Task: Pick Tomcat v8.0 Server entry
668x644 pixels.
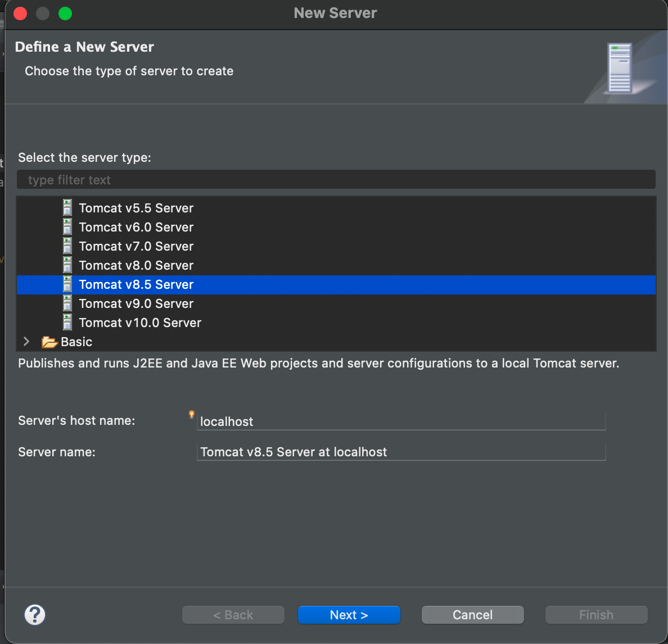Action: click(136, 266)
